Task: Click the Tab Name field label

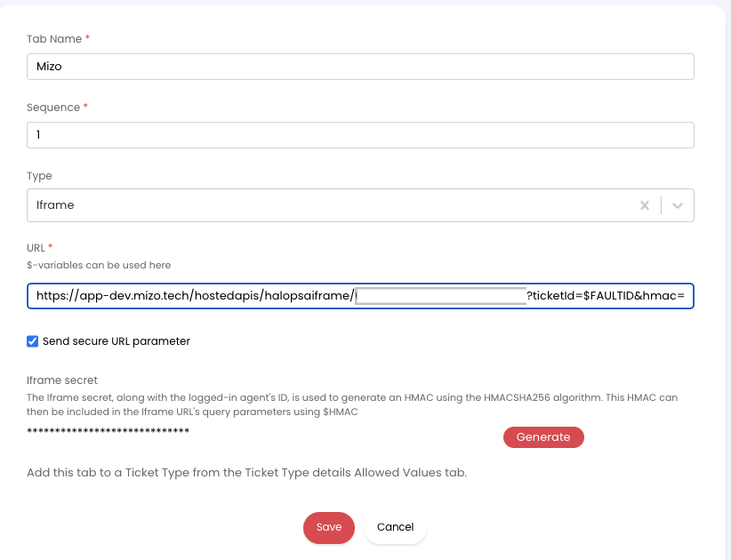Action: (x=54, y=39)
